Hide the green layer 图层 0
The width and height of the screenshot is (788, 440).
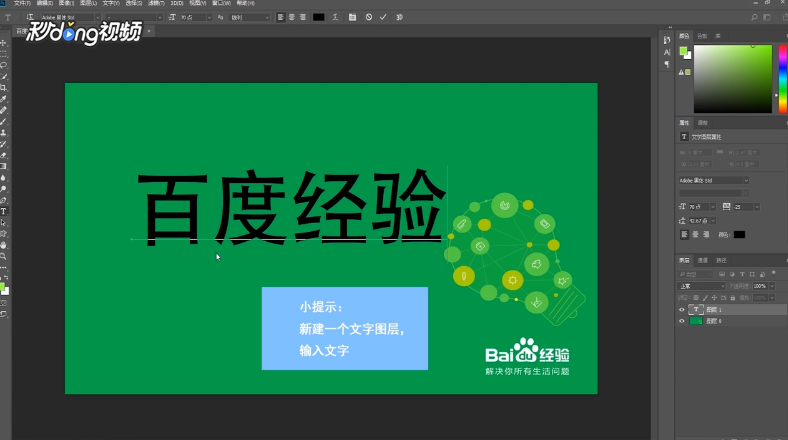pos(681,321)
